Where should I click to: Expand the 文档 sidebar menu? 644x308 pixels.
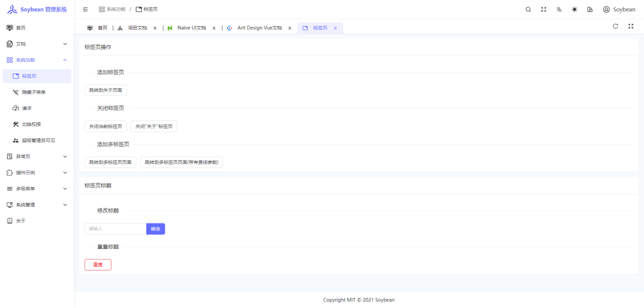tap(37, 44)
